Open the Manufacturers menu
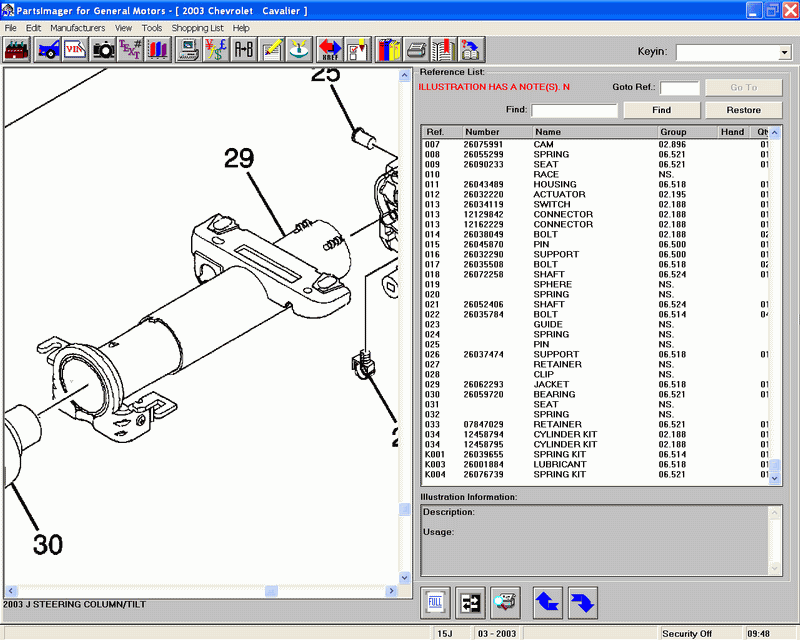800x640 pixels. tap(78, 28)
